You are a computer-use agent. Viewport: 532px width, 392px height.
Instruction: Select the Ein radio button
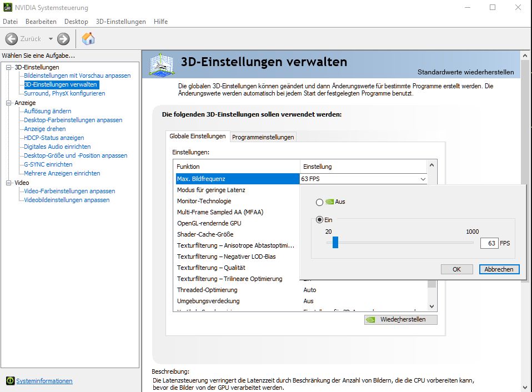(x=319, y=220)
